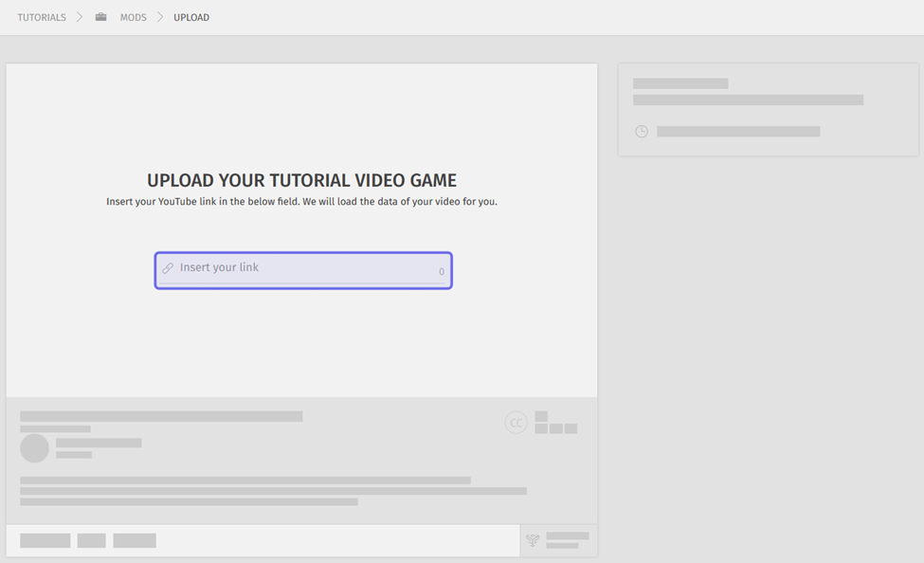Click the "Upload your tutorial video game" heading

[301, 180]
